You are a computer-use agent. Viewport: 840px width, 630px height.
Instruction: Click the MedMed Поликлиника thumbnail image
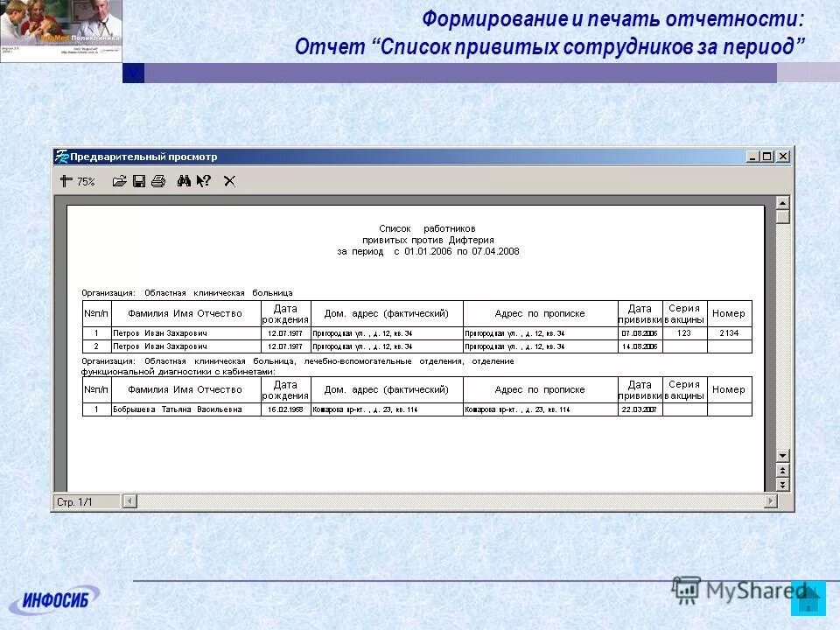point(61,31)
